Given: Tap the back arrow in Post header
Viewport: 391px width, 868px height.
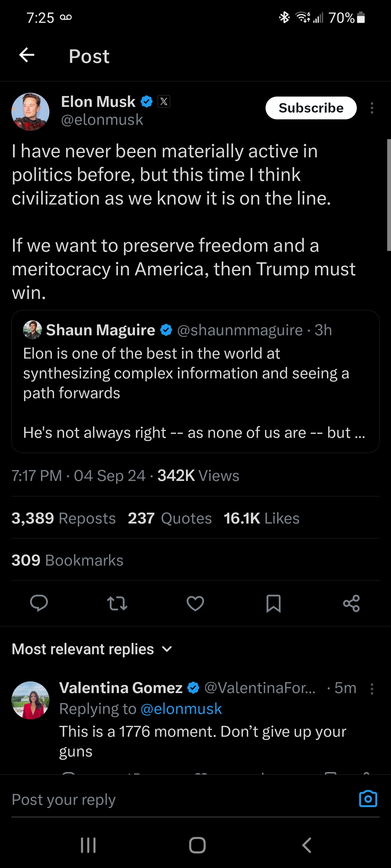Looking at the screenshot, I should (x=27, y=55).
